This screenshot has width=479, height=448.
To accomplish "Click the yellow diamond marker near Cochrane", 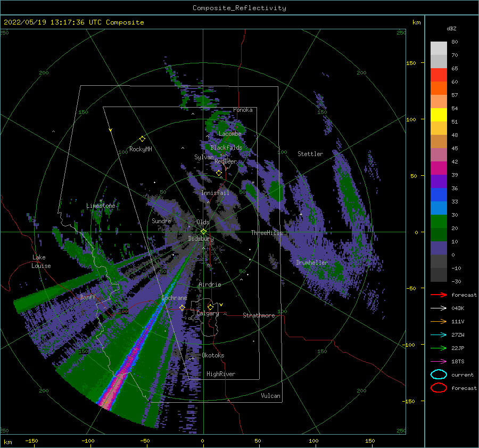I will click(182, 307).
